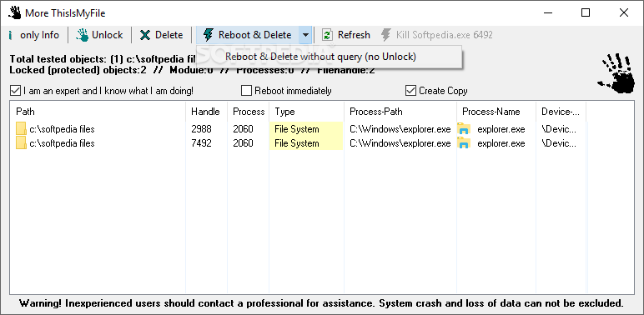Click the 'explorer.exe' name in the 7492 row
Image resolution: width=644 pixels, height=315 pixels.
pyautogui.click(x=501, y=143)
